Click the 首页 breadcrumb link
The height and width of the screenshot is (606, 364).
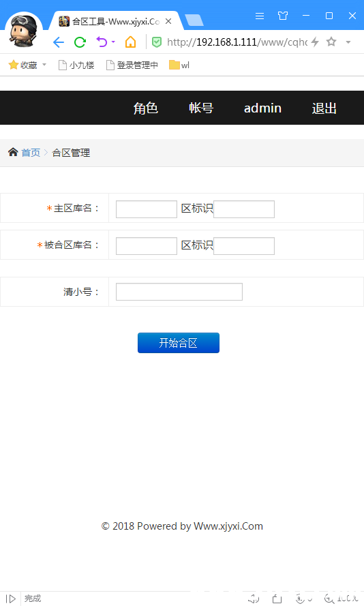pyautogui.click(x=31, y=153)
